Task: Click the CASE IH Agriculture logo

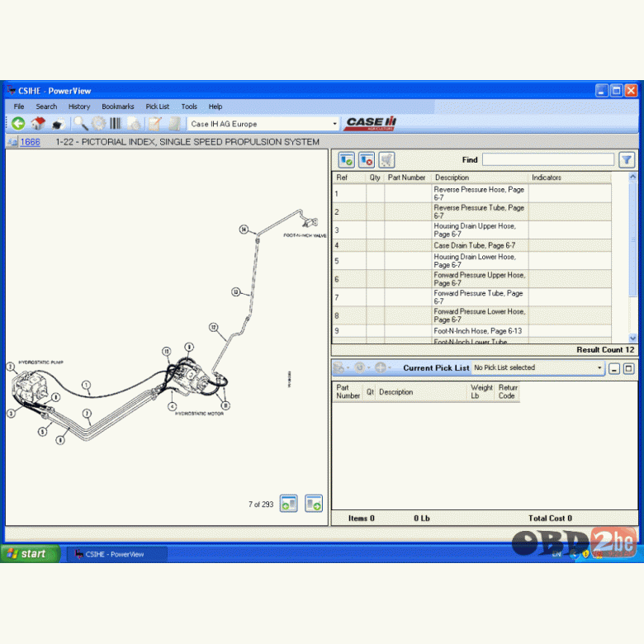Action: (370, 123)
